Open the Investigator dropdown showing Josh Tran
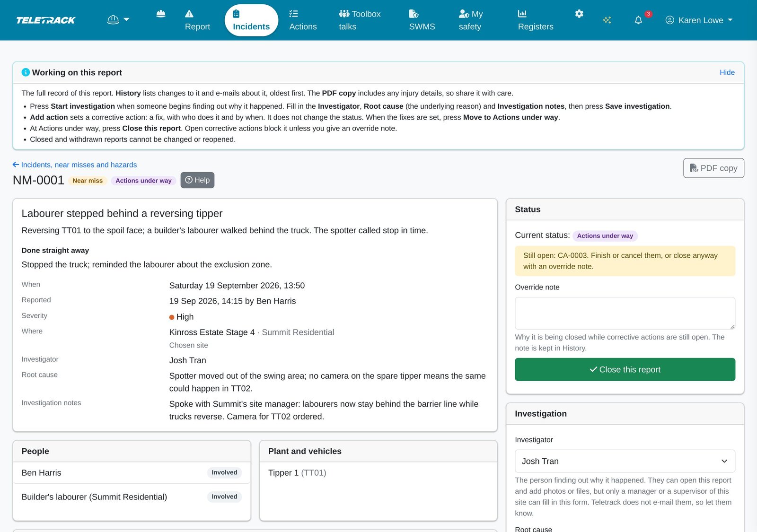 coord(625,461)
